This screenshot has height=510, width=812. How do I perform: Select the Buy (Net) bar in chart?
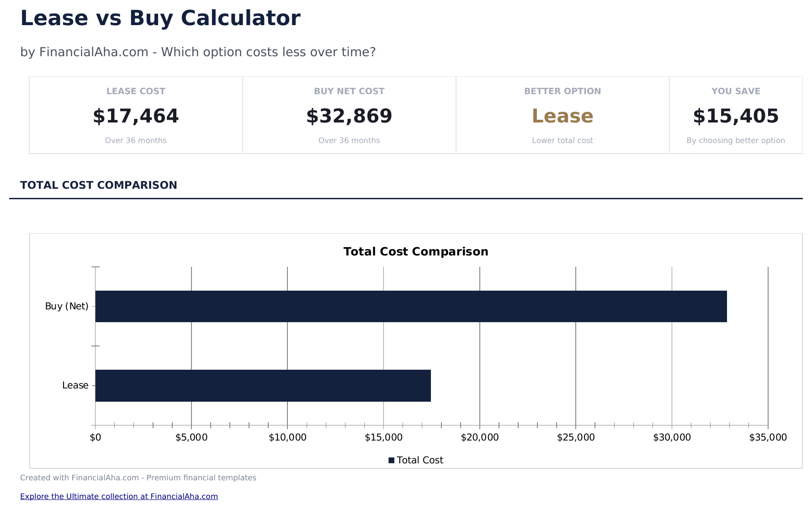pos(411,306)
